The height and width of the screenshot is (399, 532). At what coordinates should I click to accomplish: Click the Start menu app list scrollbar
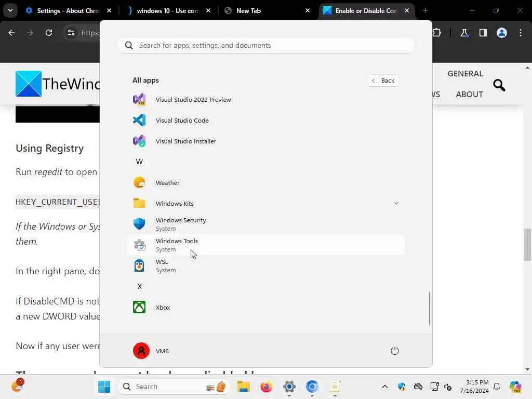tap(430, 308)
